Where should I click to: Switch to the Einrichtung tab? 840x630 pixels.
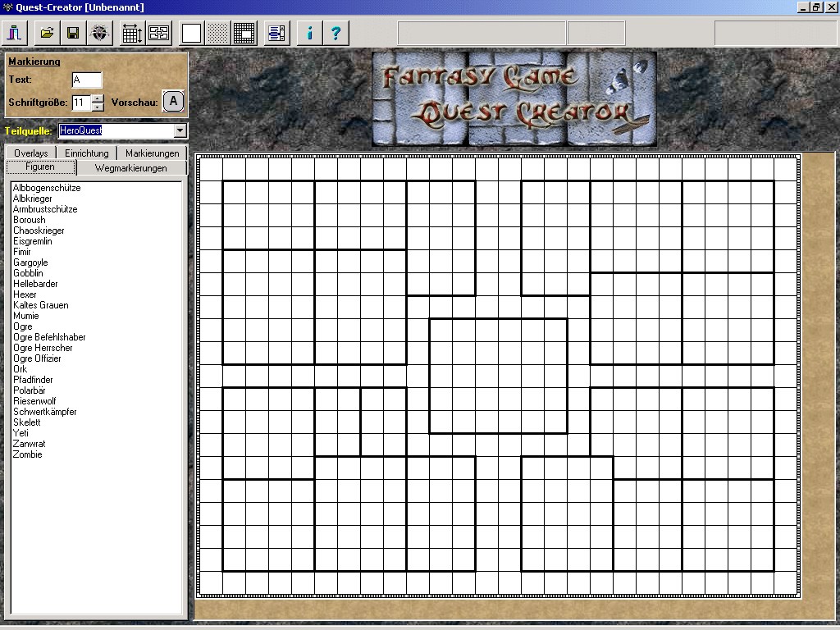tap(87, 153)
